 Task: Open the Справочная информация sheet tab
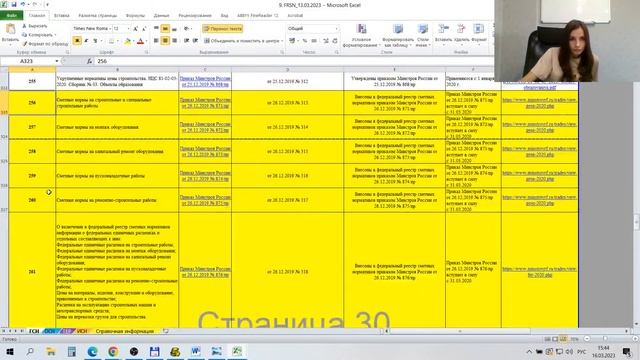(x=124, y=331)
